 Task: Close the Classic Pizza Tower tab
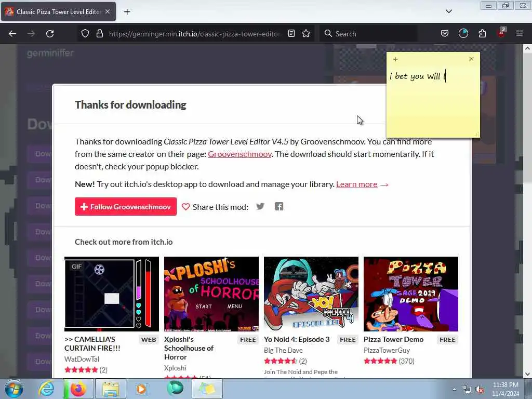click(x=108, y=11)
